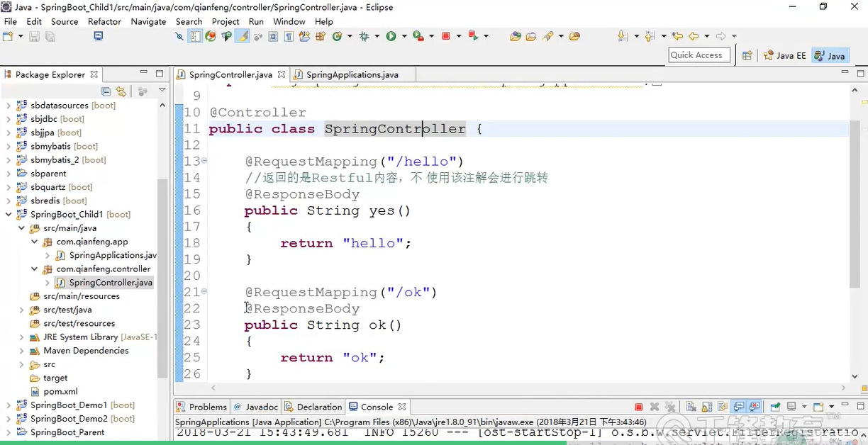The height and width of the screenshot is (445, 868).
Task: Open Package Explorer View Menu triangle
Action: coord(162,91)
